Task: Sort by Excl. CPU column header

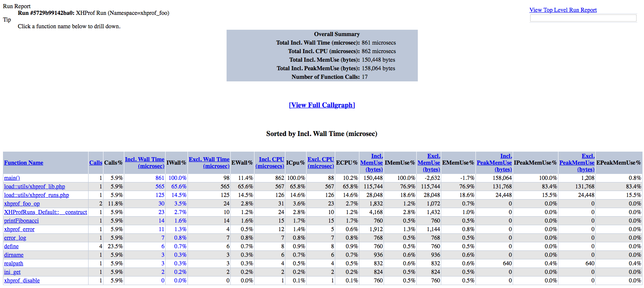Action: (x=321, y=163)
